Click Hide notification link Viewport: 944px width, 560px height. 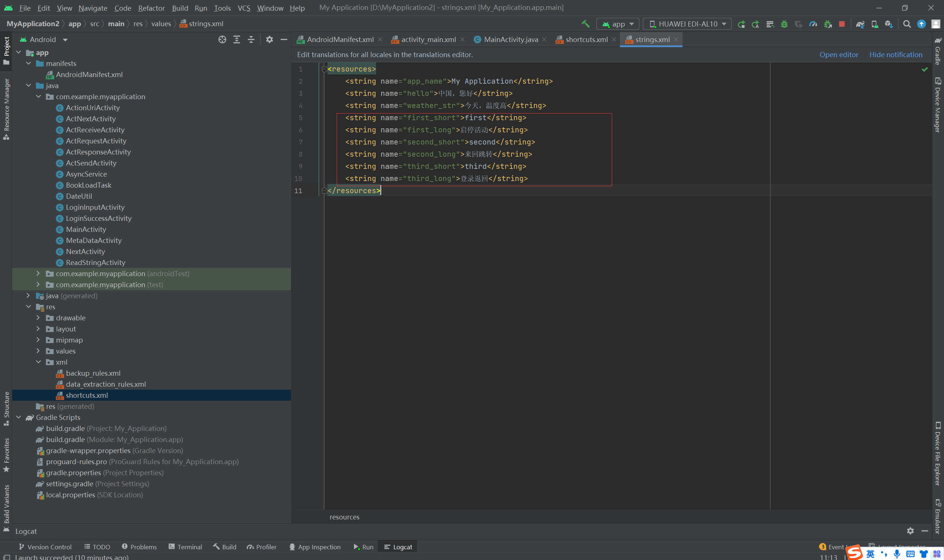click(x=895, y=55)
